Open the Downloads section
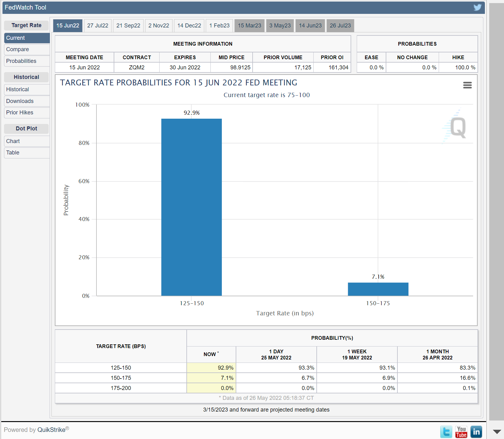Image resolution: width=504 pixels, height=439 pixels. (x=20, y=101)
